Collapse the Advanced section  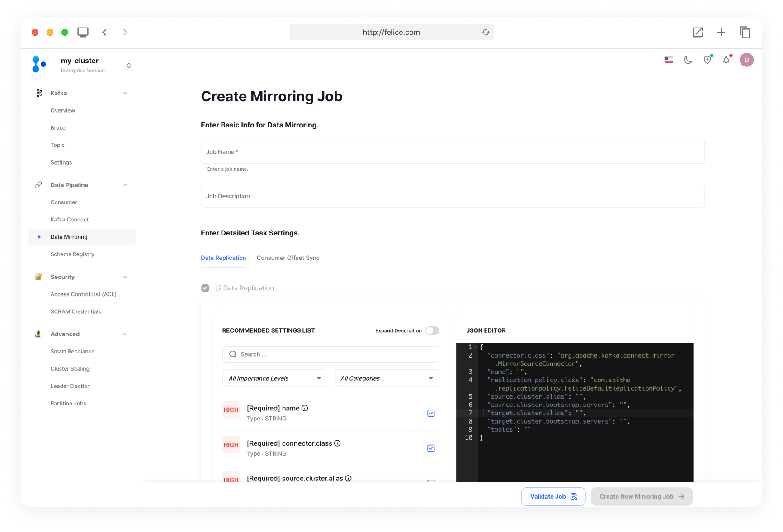pos(125,334)
